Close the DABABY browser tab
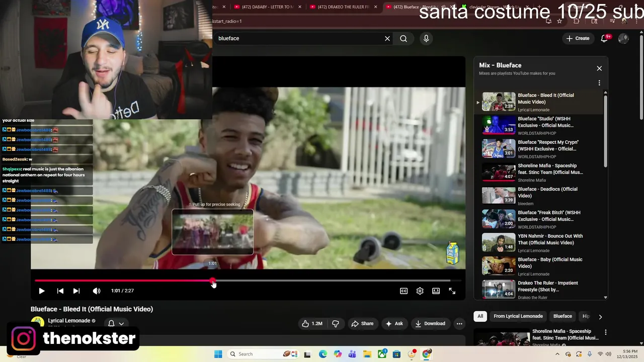Image resolution: width=644 pixels, height=362 pixels. [x=300, y=7]
